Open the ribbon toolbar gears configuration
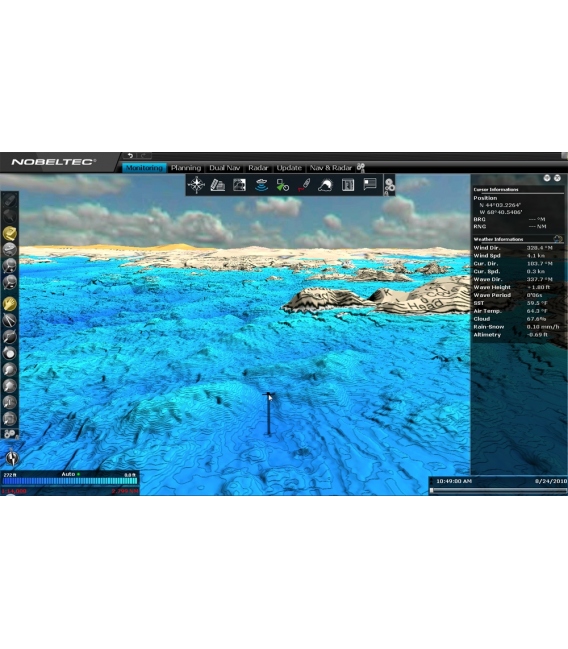 tap(390, 185)
